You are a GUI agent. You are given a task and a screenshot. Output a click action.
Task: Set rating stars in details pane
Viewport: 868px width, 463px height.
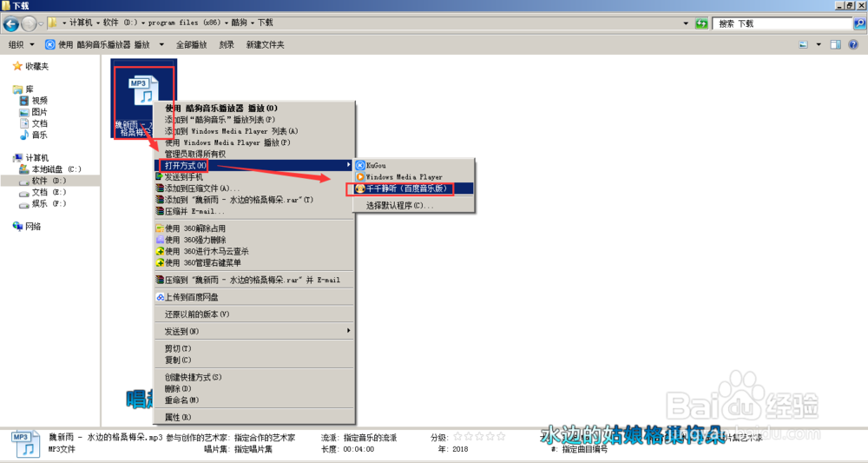479,437
